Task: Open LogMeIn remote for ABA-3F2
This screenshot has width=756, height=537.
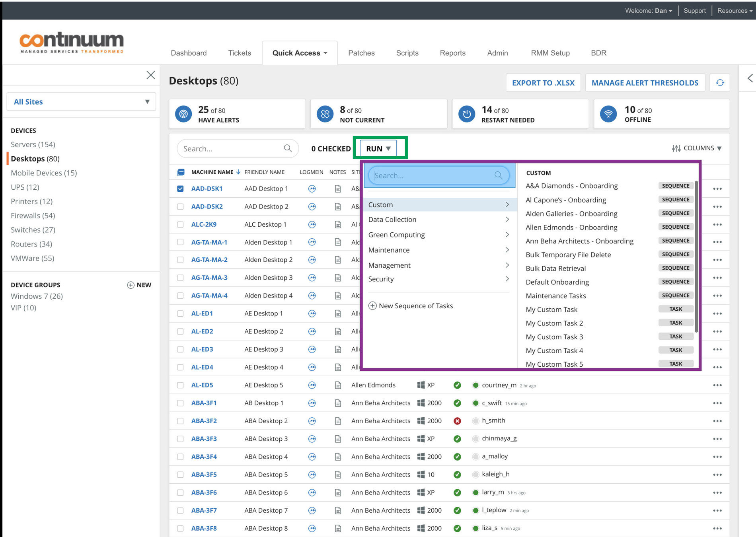Action: (312, 421)
